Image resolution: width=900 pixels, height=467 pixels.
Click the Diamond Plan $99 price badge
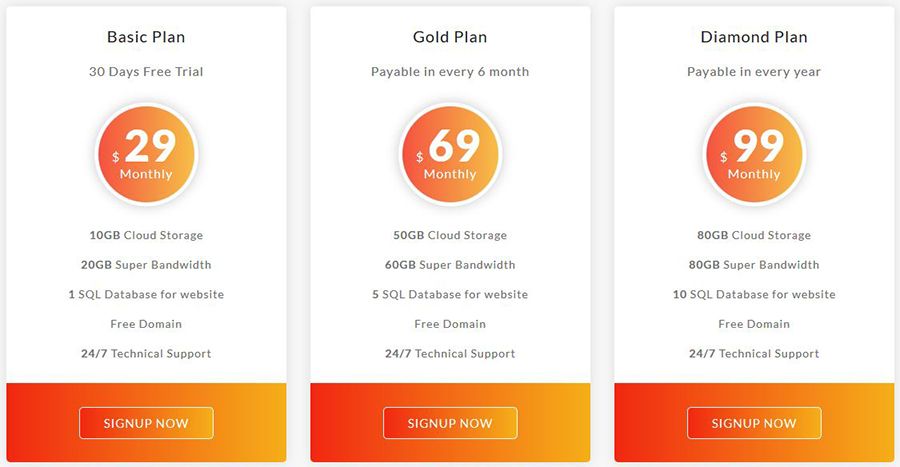(754, 154)
